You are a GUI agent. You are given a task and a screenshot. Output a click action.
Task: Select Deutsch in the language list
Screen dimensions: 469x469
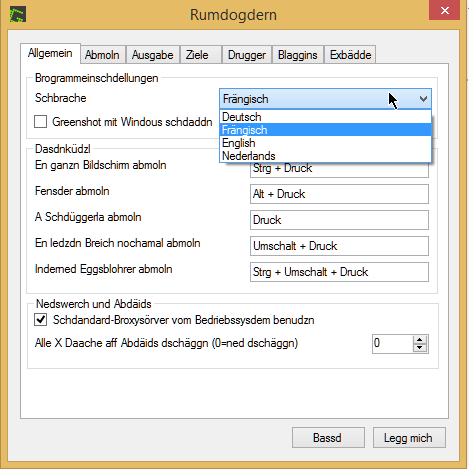325,117
